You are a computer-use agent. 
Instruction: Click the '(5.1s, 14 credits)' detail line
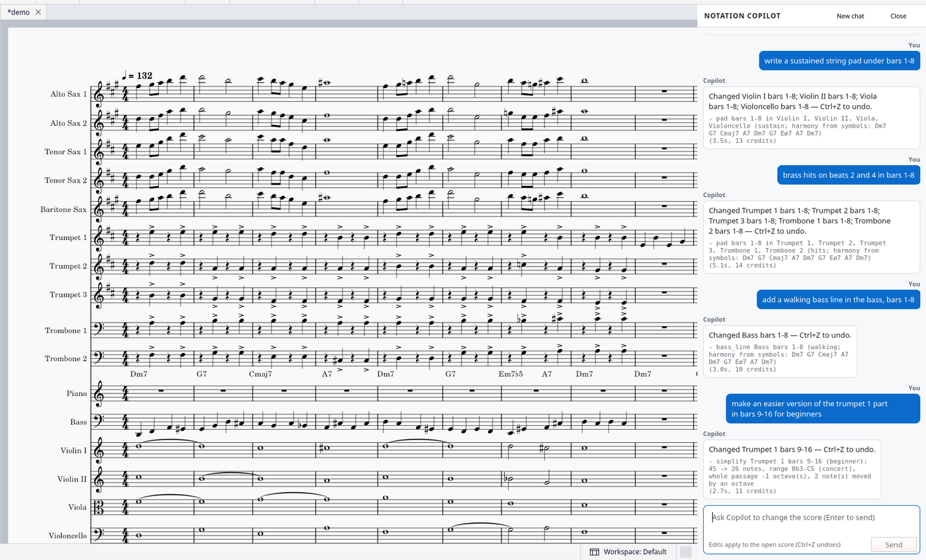click(x=743, y=265)
